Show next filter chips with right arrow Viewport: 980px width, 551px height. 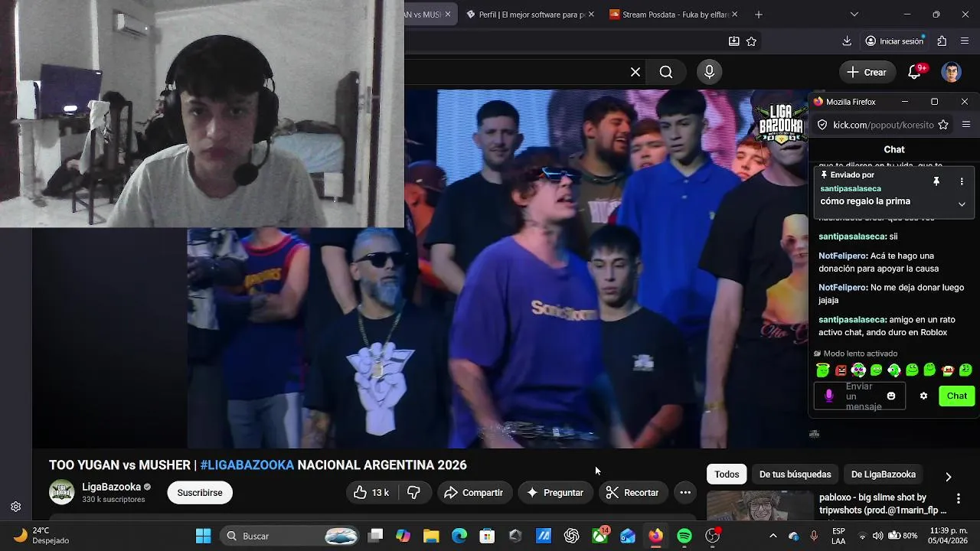(948, 477)
